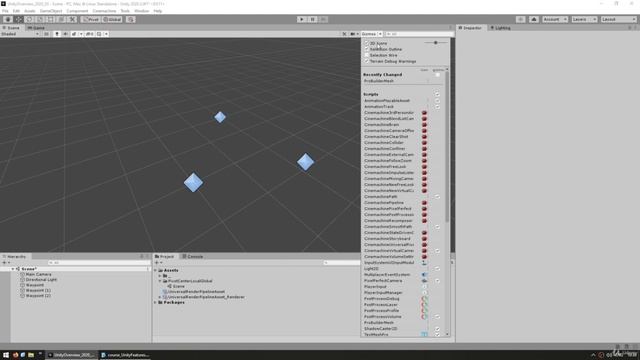Toggle AnimationTrack gizmo checkbox
Image resolution: width=640 pixels, height=360 pixels.
(437, 107)
